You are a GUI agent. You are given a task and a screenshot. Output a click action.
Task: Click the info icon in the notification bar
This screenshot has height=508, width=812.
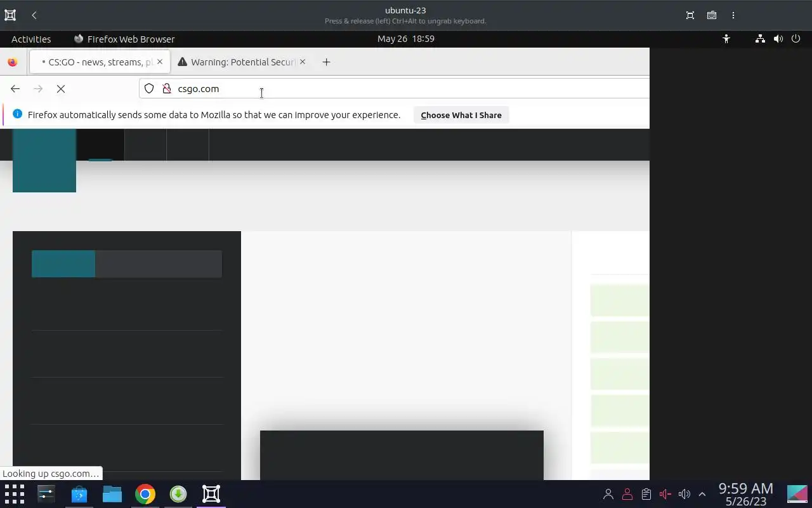coord(17,114)
